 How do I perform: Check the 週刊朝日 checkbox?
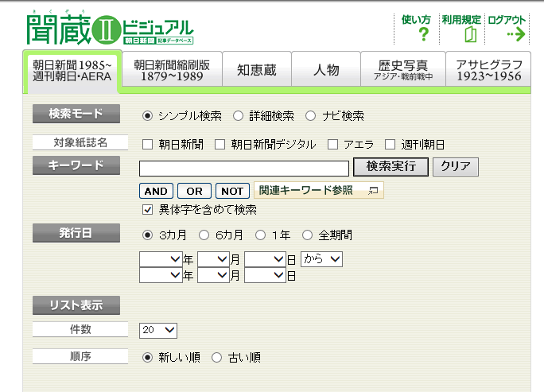pyautogui.click(x=390, y=144)
